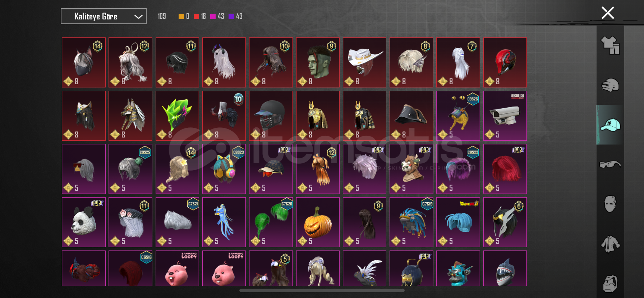Open the backpack category icon
644x298 pixels.
[610, 284]
